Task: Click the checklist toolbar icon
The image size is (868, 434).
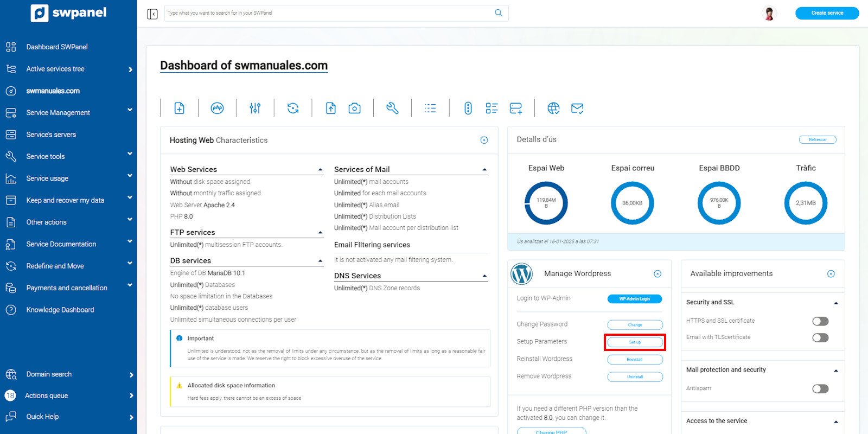Action: [x=492, y=108]
